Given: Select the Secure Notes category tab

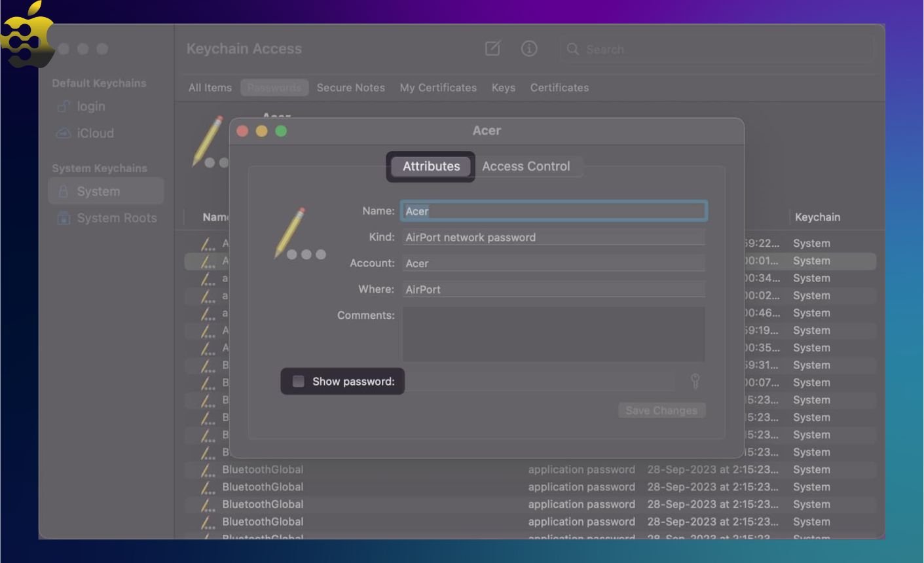Looking at the screenshot, I should (350, 88).
